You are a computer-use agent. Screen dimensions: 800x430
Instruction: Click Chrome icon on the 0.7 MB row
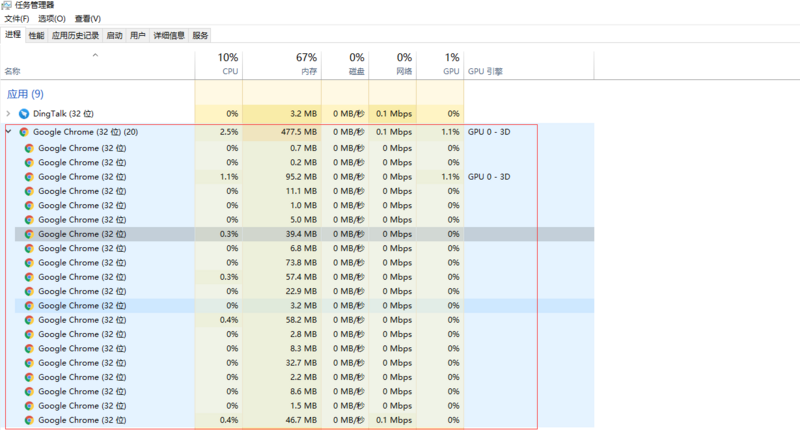[x=29, y=148]
